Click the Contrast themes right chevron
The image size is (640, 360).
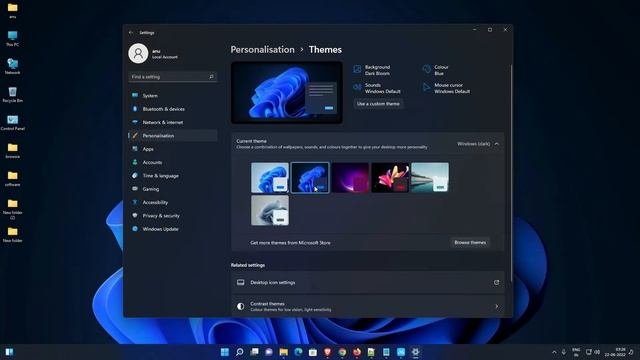click(497, 307)
